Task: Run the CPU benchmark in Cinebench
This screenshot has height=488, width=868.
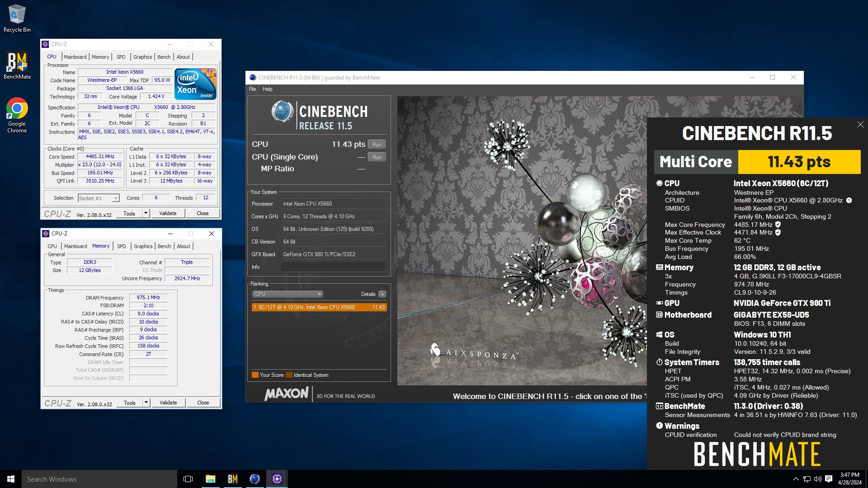Action: click(377, 145)
